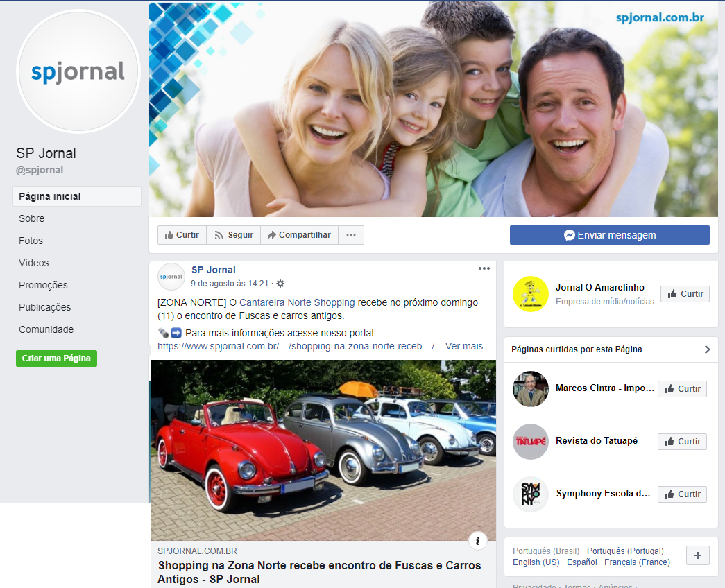Like Marcos Cintra page with Curtir
The height and width of the screenshot is (588, 725).
[682, 389]
